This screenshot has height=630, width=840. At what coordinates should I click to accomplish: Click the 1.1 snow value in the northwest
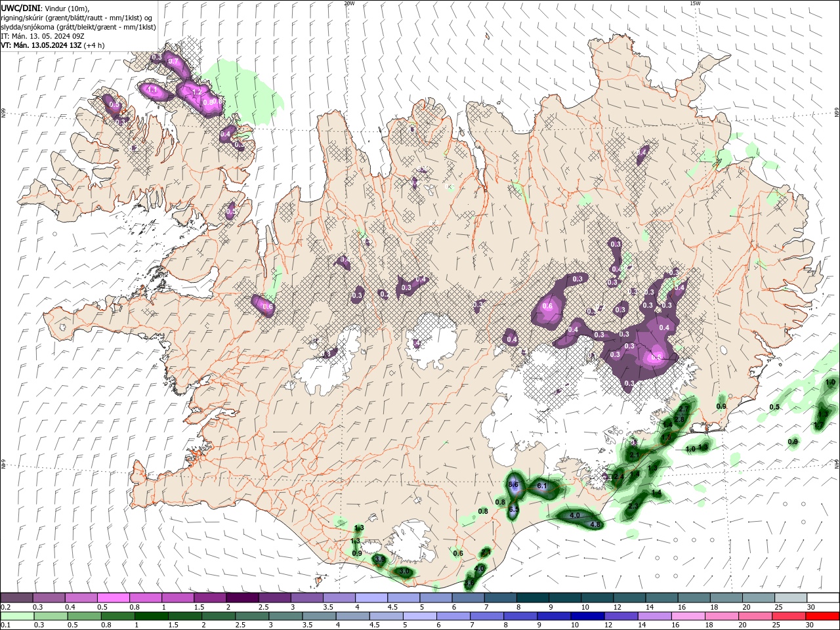pyautogui.click(x=152, y=89)
